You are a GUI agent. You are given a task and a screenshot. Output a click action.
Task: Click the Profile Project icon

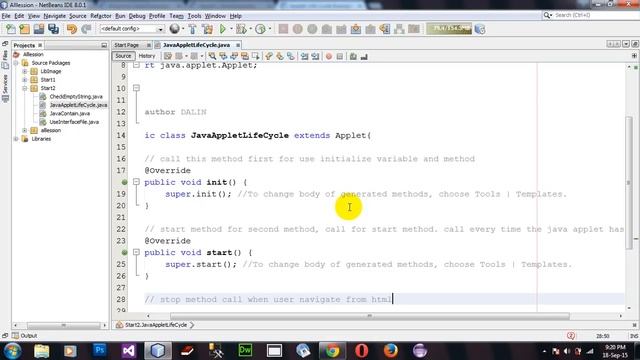tap(260, 29)
